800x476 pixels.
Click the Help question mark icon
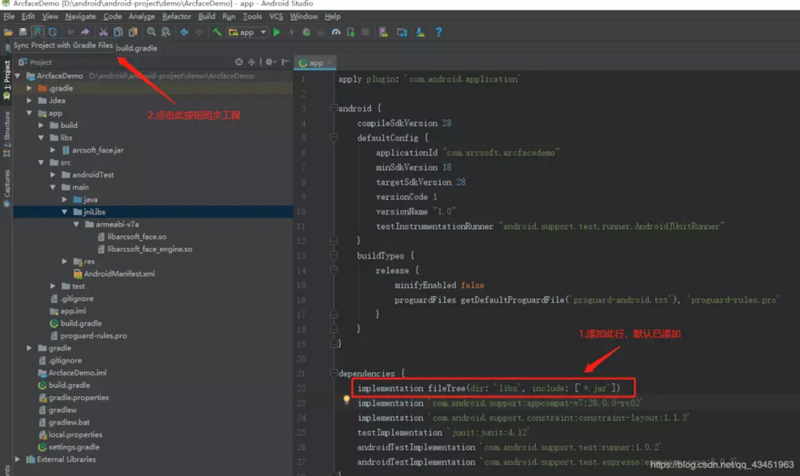pos(438,32)
